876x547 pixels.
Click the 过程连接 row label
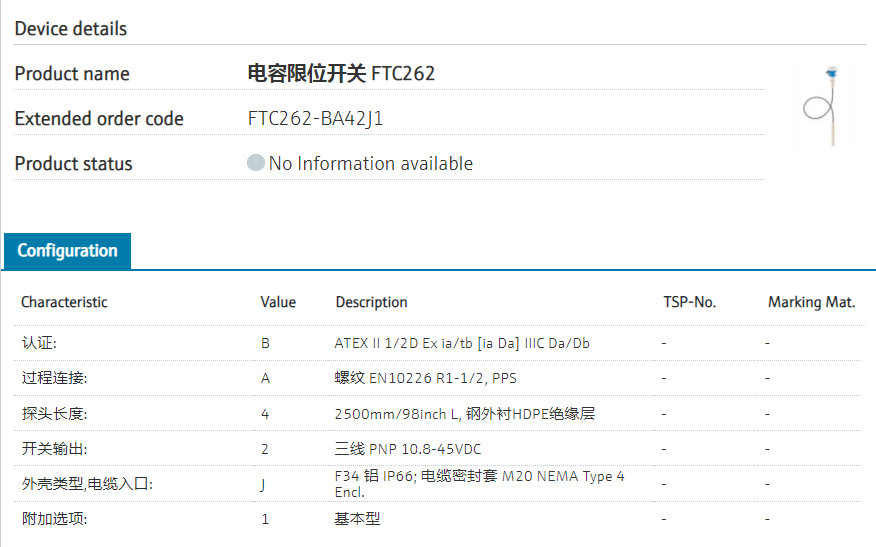click(x=54, y=378)
